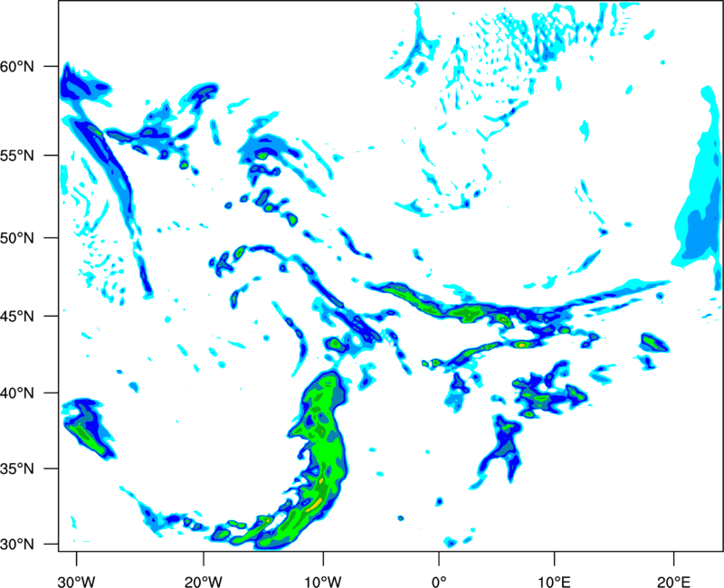
Task: Click the 50°N latitude label
Action: pos(17,238)
